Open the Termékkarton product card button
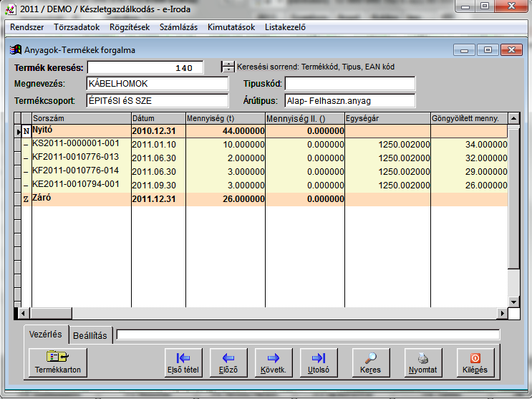This screenshot has height=399, width=532. point(57,362)
